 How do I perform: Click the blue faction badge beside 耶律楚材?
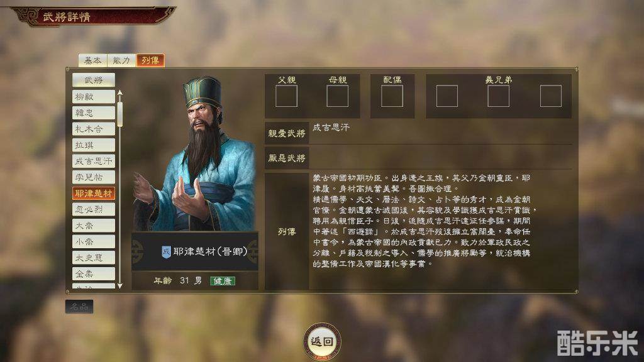[x=166, y=251]
